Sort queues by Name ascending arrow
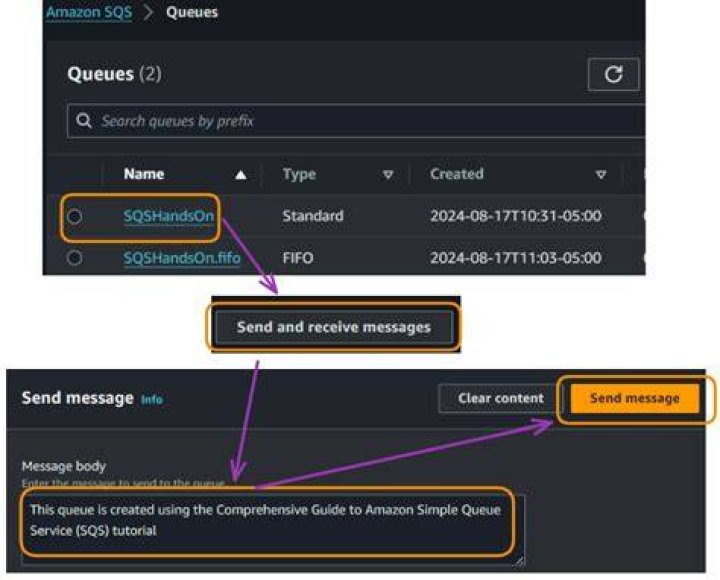Viewport: 720px width, 580px height. (x=241, y=175)
